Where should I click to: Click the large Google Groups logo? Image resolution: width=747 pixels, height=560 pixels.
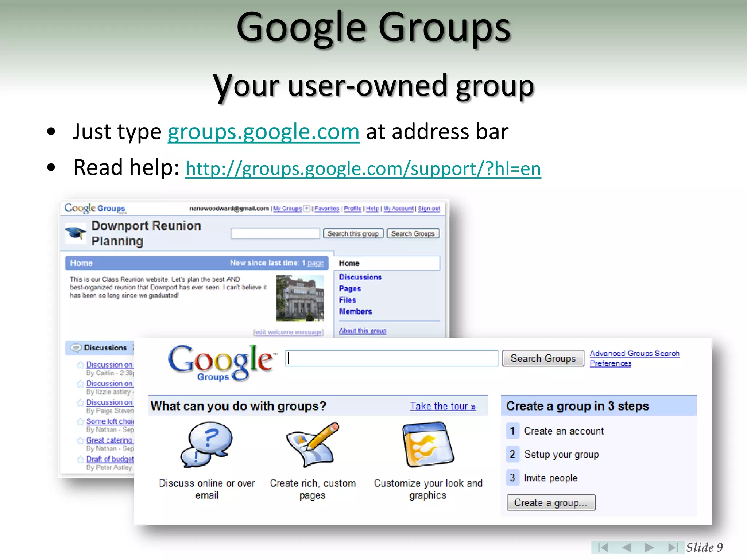tap(221, 363)
